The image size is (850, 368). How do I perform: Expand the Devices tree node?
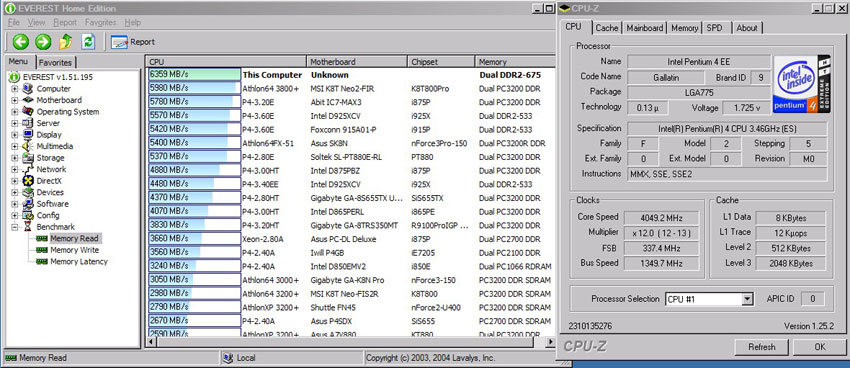[14, 192]
